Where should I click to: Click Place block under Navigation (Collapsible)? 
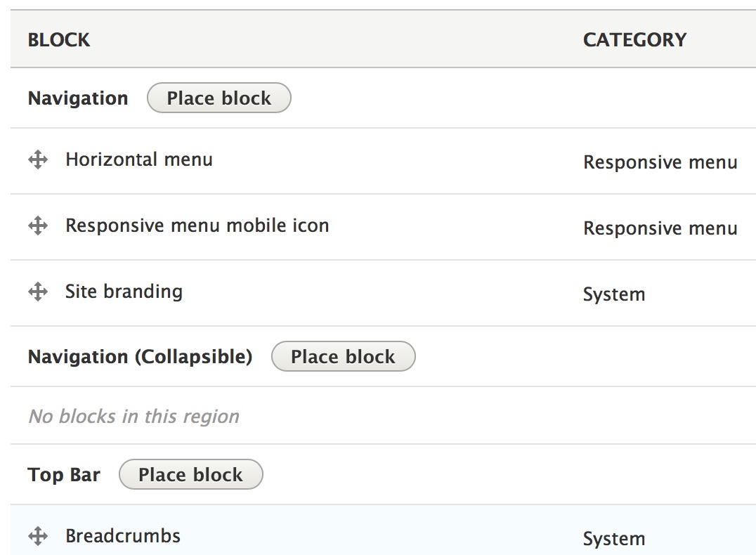tap(343, 356)
